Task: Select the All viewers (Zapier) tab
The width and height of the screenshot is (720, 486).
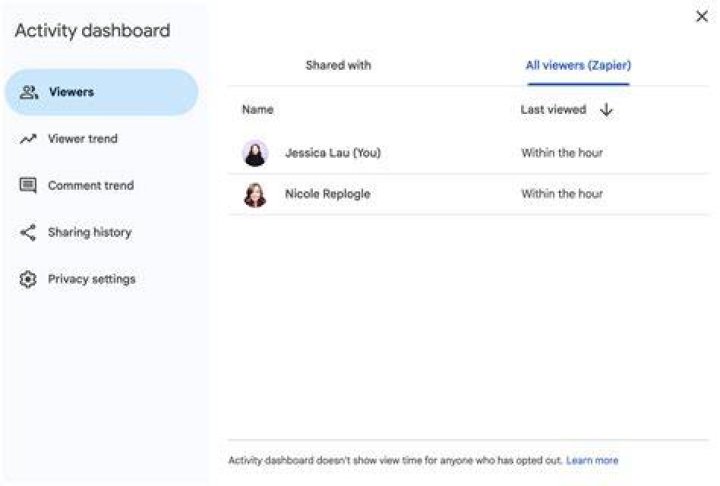Action: click(x=578, y=65)
